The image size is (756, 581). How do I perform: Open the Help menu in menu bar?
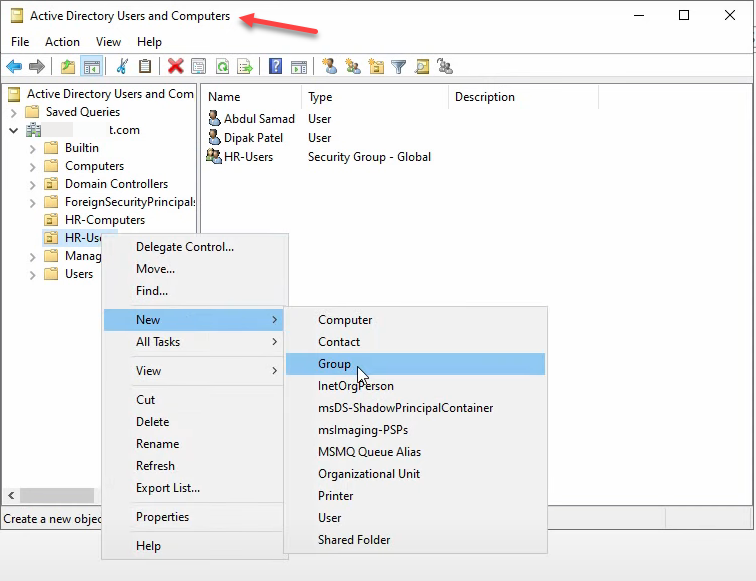pyautogui.click(x=149, y=42)
